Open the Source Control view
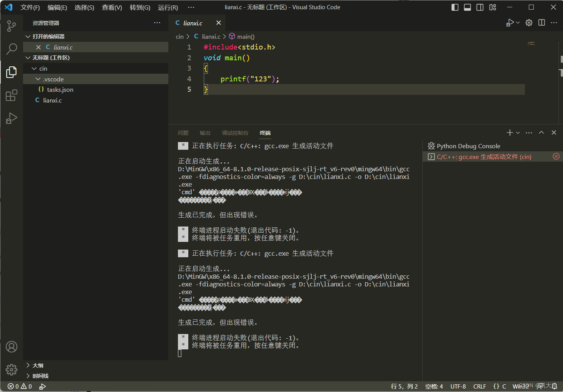 (12, 26)
